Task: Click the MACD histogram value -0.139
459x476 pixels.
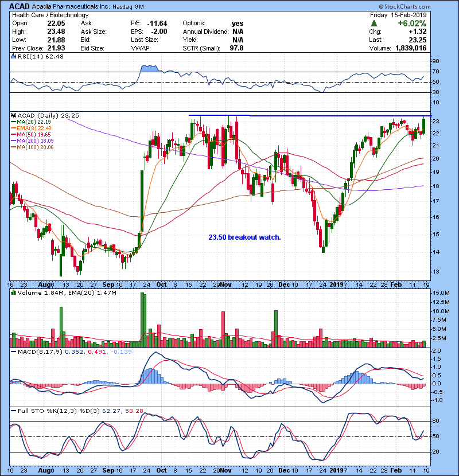Action: pos(121,352)
